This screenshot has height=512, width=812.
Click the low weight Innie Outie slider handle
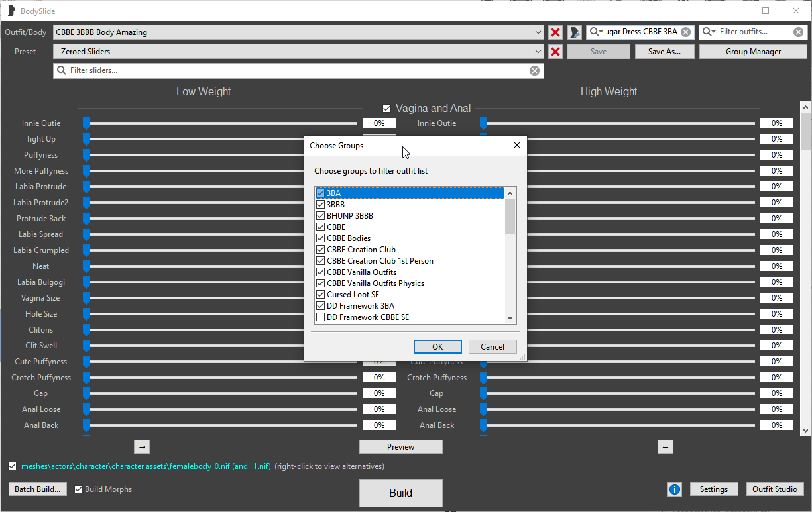(86, 123)
